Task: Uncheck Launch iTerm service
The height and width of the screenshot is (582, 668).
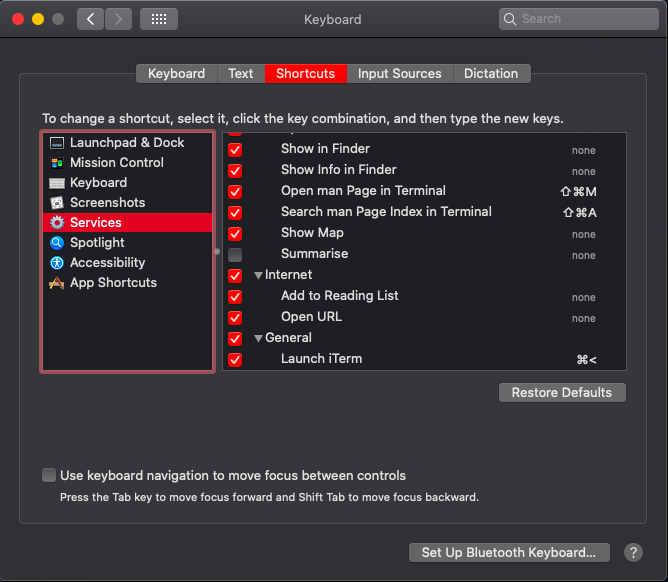Action: point(235,360)
